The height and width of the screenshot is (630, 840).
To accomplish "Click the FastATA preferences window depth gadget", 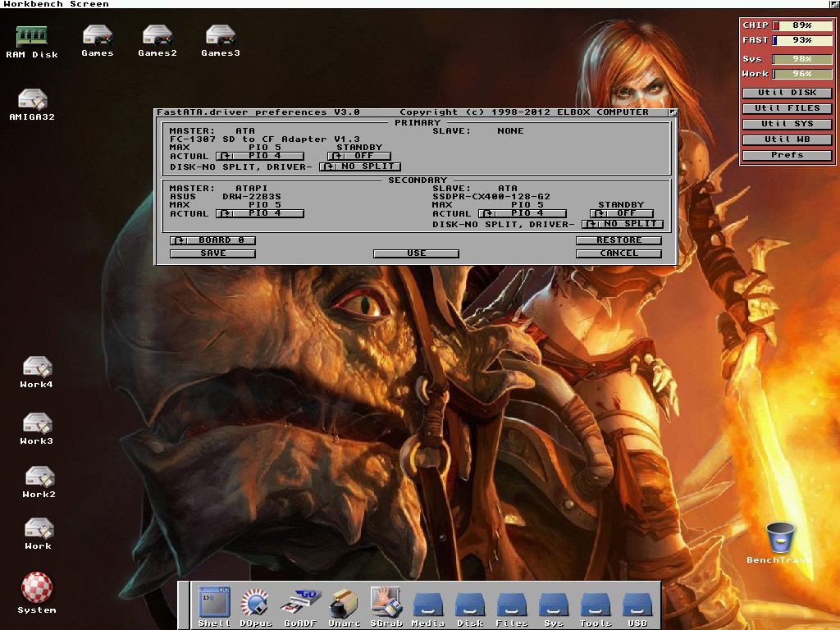I will (x=673, y=112).
